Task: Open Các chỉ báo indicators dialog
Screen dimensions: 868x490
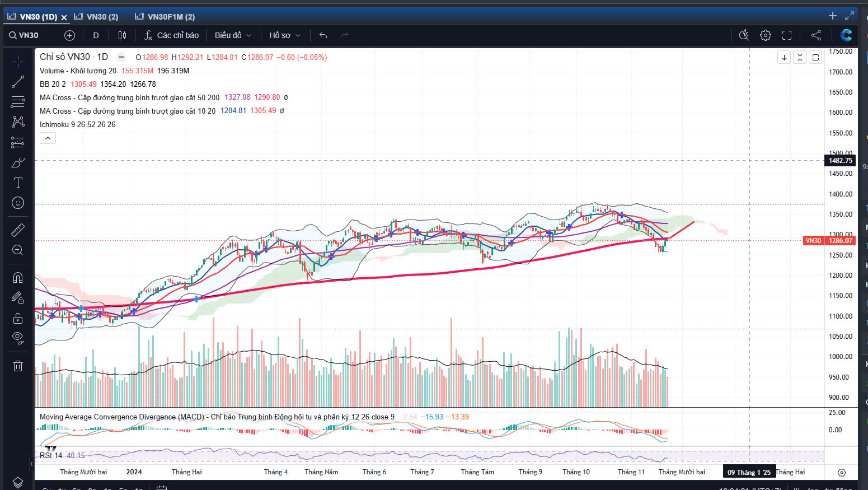Action: [x=171, y=35]
